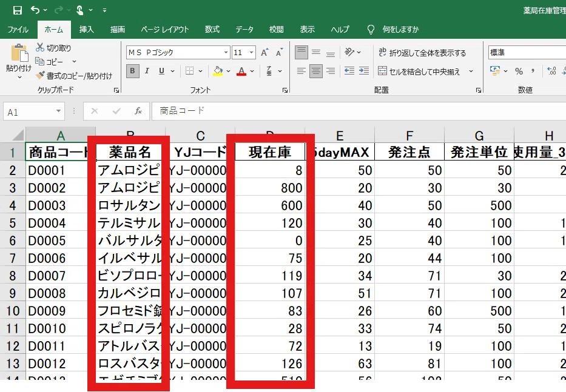Apply the yellow fill color bucket
Image resolution: width=566 pixels, height=392 pixels.
point(218,71)
